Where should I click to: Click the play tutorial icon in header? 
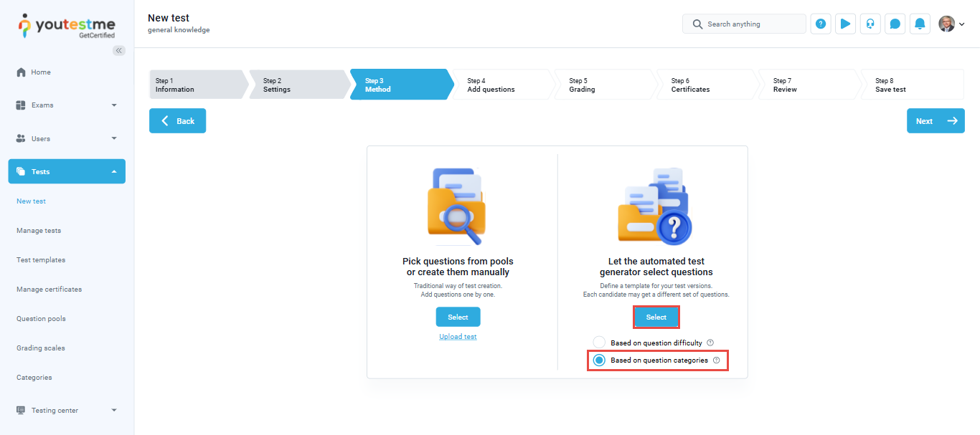[x=845, y=24]
